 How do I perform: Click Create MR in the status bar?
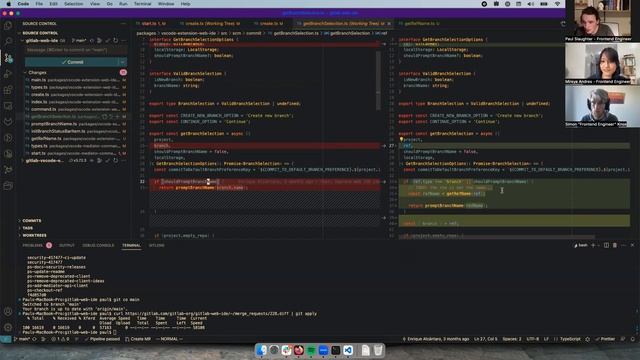pos(138,339)
